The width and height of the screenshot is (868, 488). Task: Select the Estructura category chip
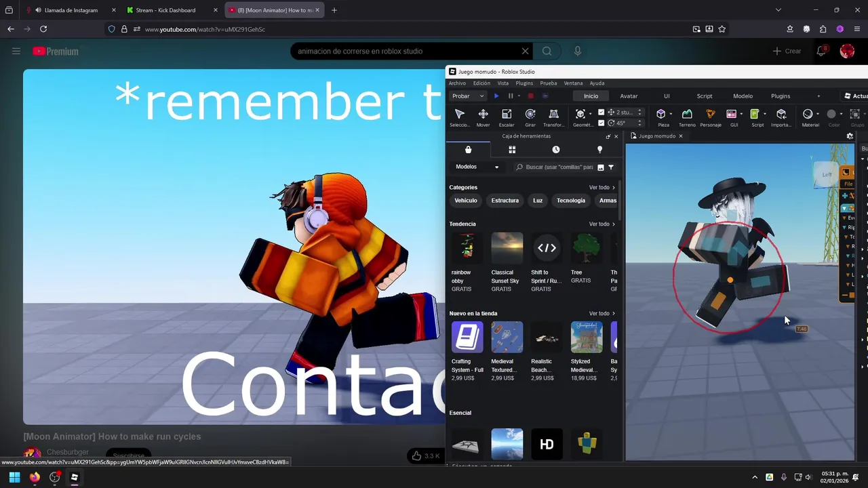click(505, 201)
